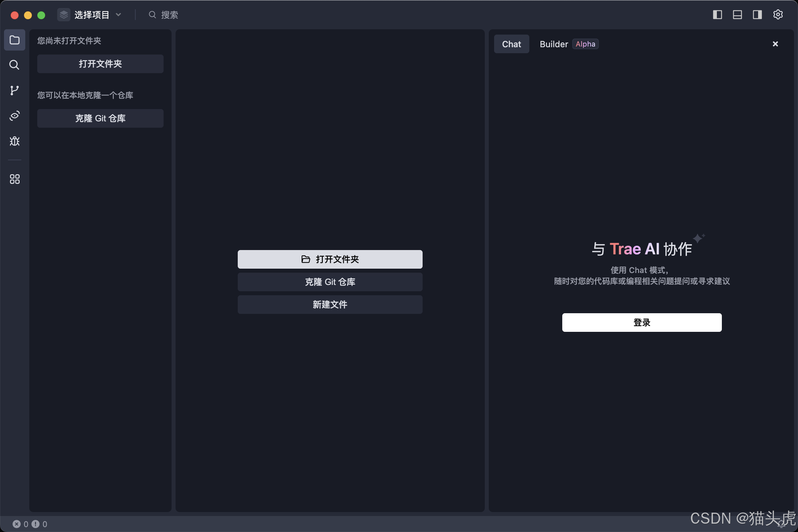
Task: Switch to the Chat tab
Action: point(511,44)
